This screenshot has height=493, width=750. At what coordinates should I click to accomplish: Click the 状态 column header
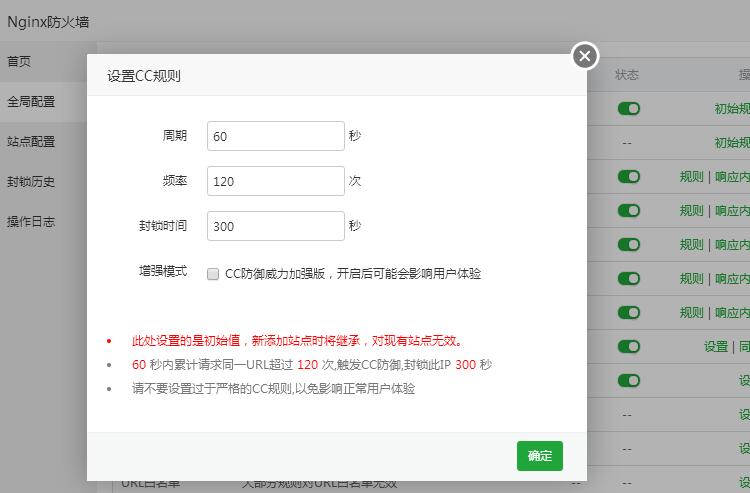[x=627, y=75]
